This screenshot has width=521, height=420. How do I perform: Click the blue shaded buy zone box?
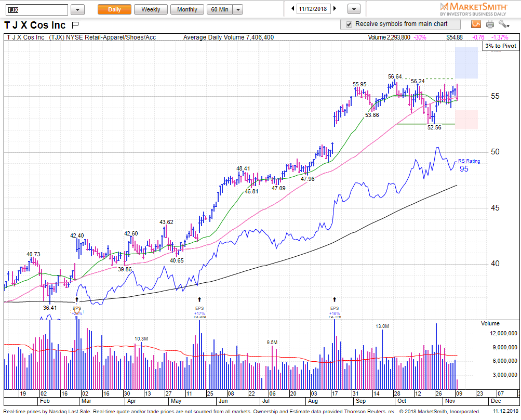pos(466,62)
